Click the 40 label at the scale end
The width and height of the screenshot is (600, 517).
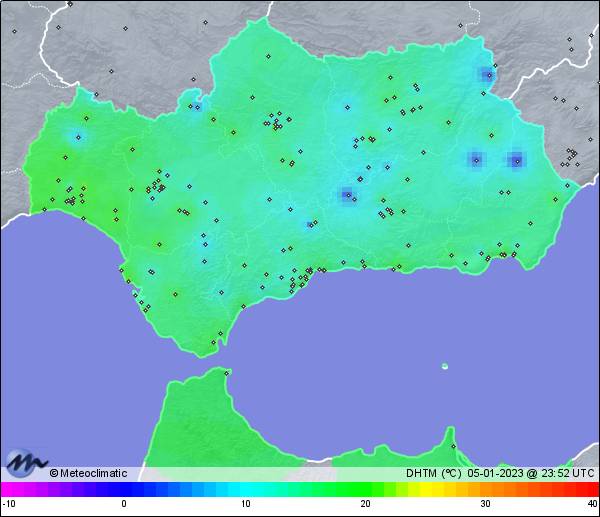[592, 504]
